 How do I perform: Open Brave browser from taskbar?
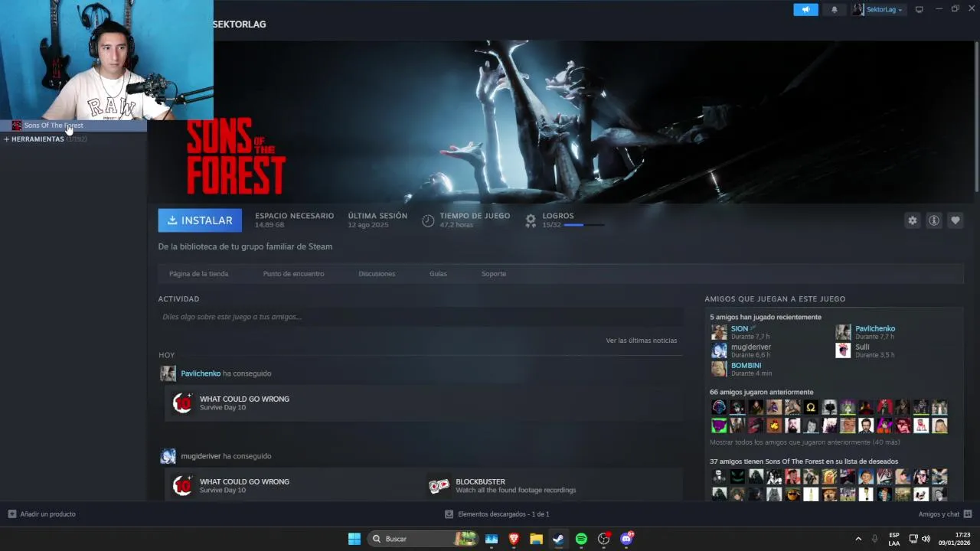[x=514, y=539]
